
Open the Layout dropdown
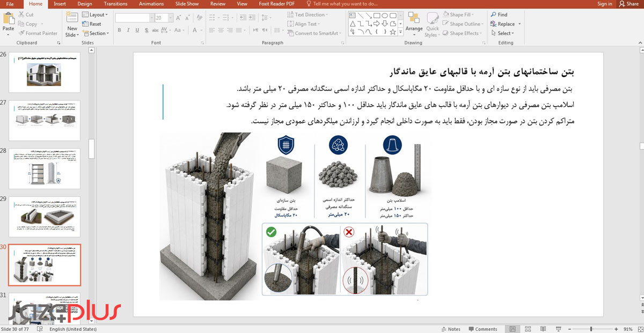click(x=94, y=15)
